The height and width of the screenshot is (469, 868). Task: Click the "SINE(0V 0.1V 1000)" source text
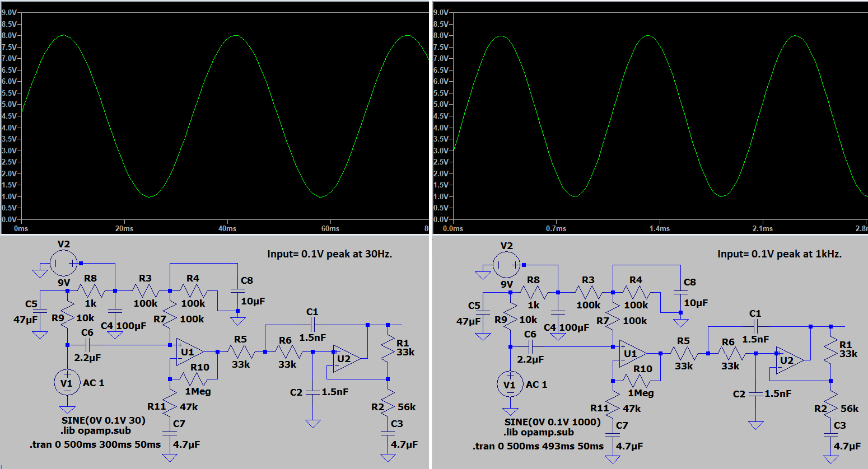point(552,422)
